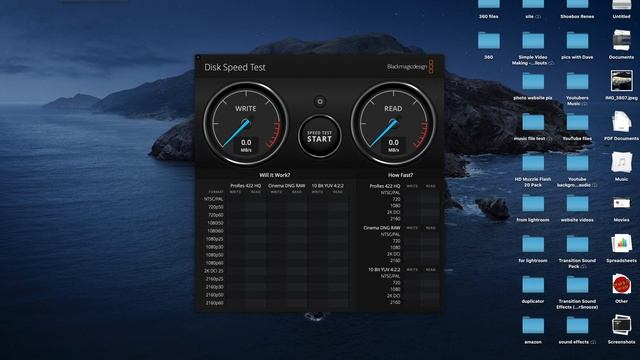Click the WRITE speed gauge
Image resolution: width=640 pixels, height=360 pixels.
coord(245,123)
